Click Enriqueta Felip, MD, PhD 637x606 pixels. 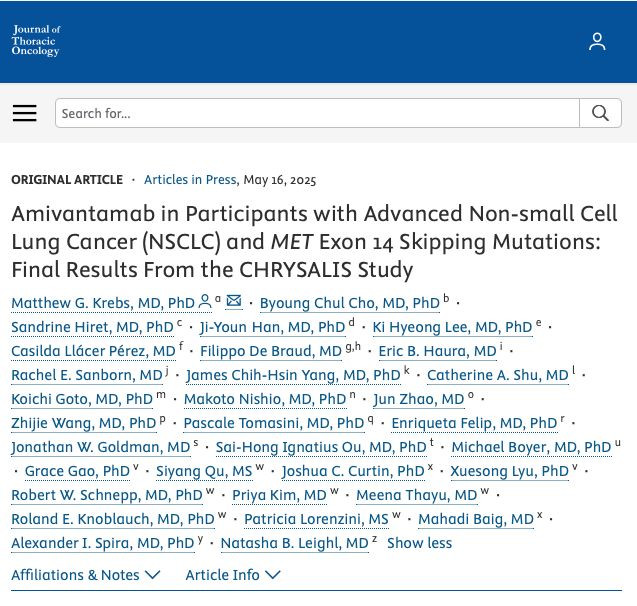(x=474, y=423)
